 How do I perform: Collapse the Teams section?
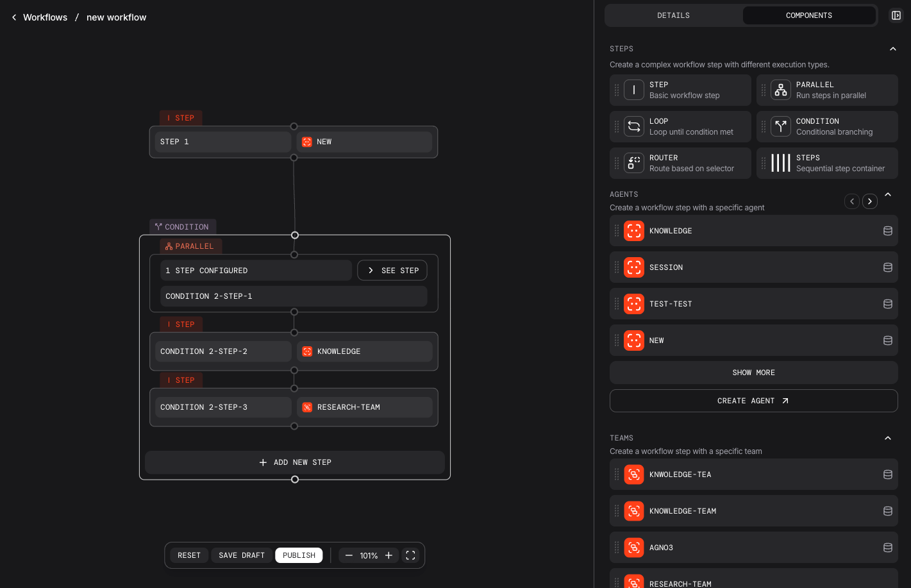pos(888,438)
